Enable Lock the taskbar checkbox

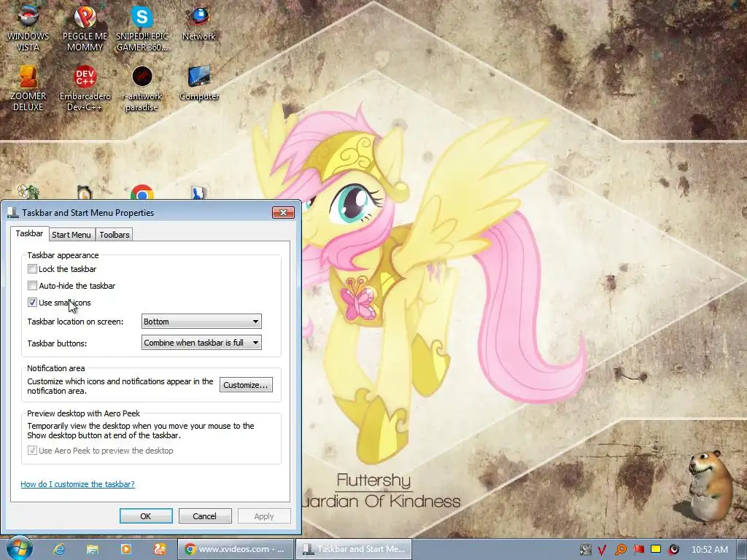pyautogui.click(x=32, y=268)
